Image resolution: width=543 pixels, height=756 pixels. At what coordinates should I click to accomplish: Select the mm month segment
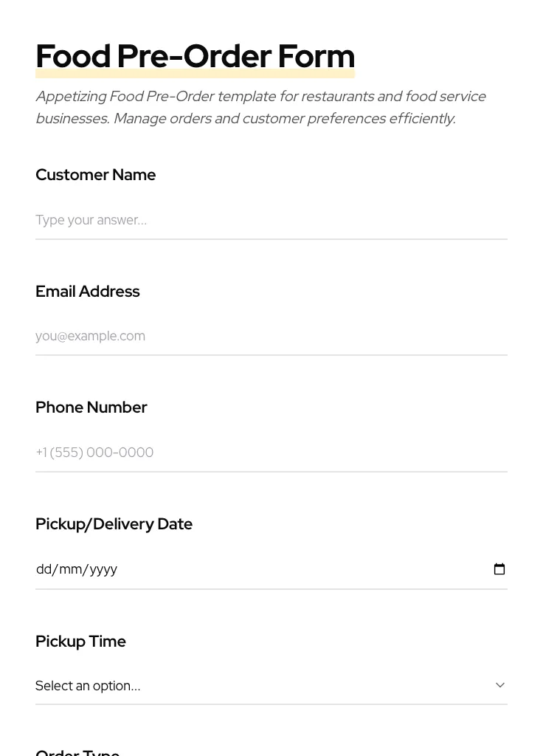70,569
